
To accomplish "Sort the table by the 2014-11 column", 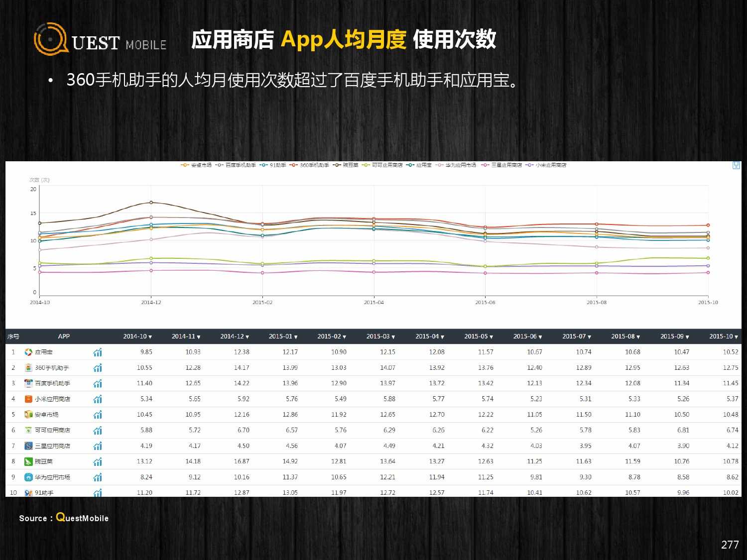I will coord(186,336).
